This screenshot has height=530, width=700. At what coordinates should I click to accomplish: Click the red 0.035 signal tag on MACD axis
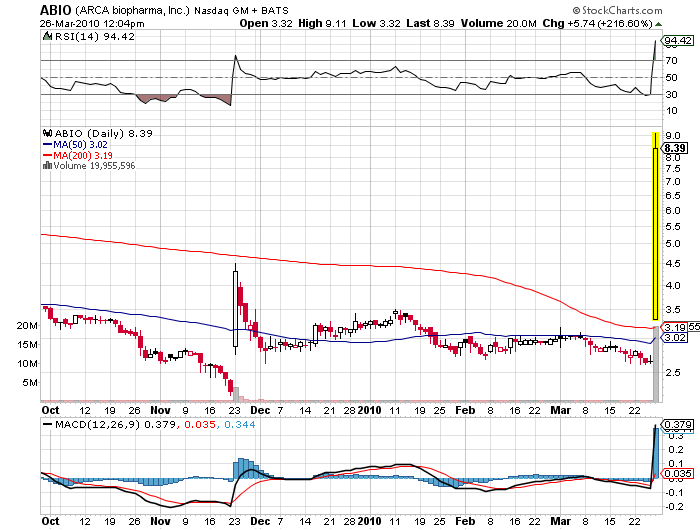678,473
